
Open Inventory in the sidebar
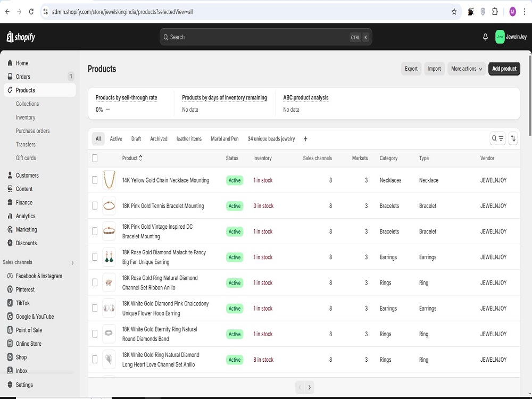pyautogui.click(x=26, y=118)
